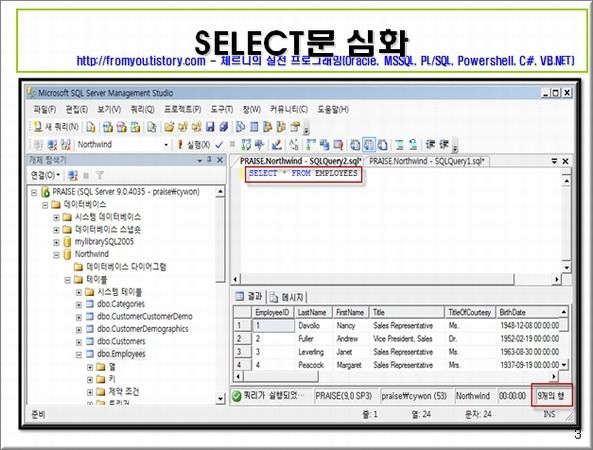Click Design Query in Editor icon

click(277, 144)
